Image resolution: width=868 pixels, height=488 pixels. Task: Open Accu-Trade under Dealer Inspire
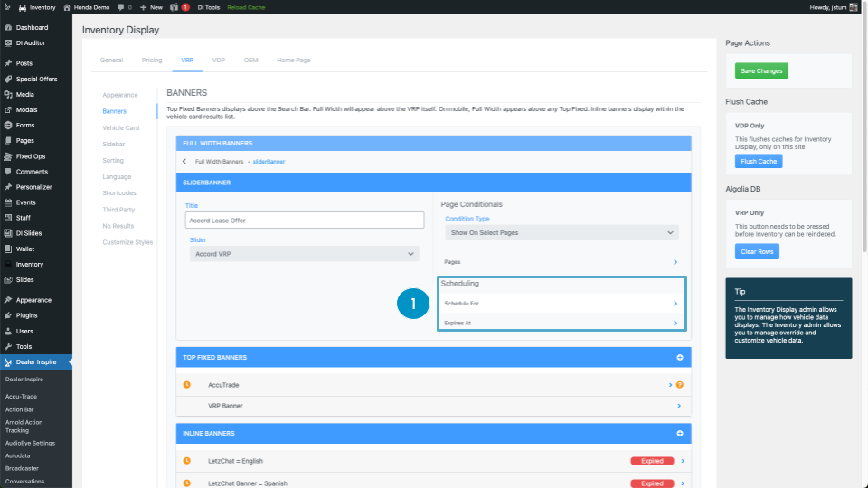point(21,397)
